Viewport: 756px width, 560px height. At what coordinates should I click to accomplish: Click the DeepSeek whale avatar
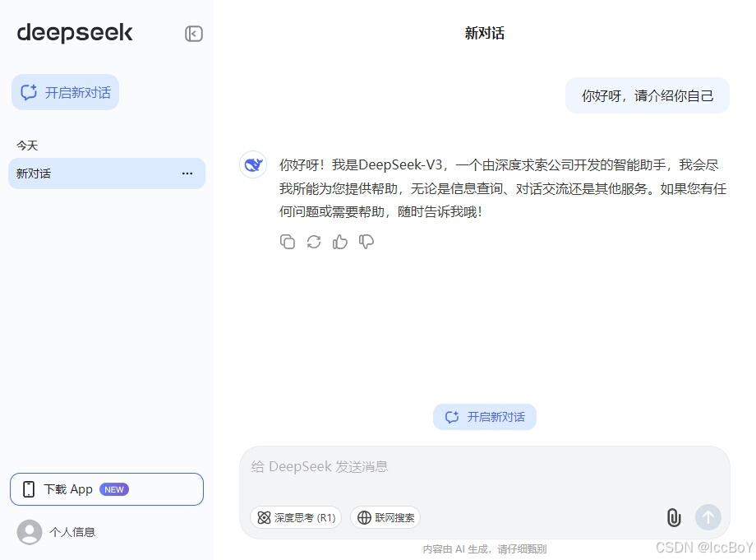tap(253, 165)
